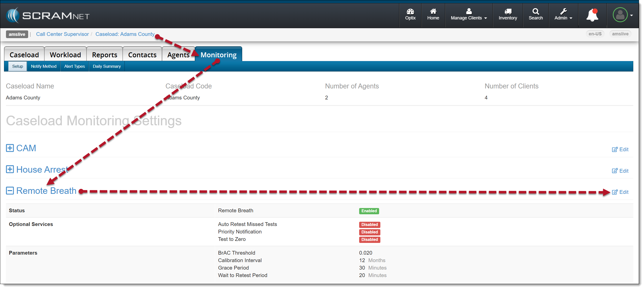This screenshot has width=644, height=289.
Task: Click Edit link for House Arrest
Action: coord(623,171)
